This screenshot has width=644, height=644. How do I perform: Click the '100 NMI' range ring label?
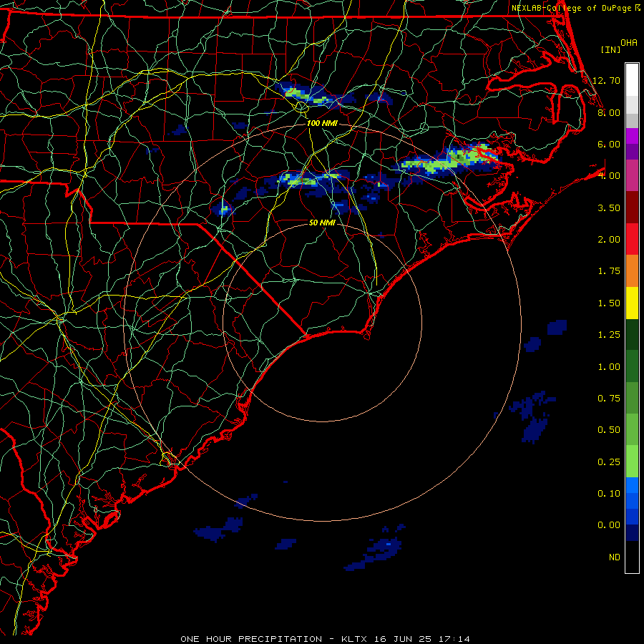[322, 123]
